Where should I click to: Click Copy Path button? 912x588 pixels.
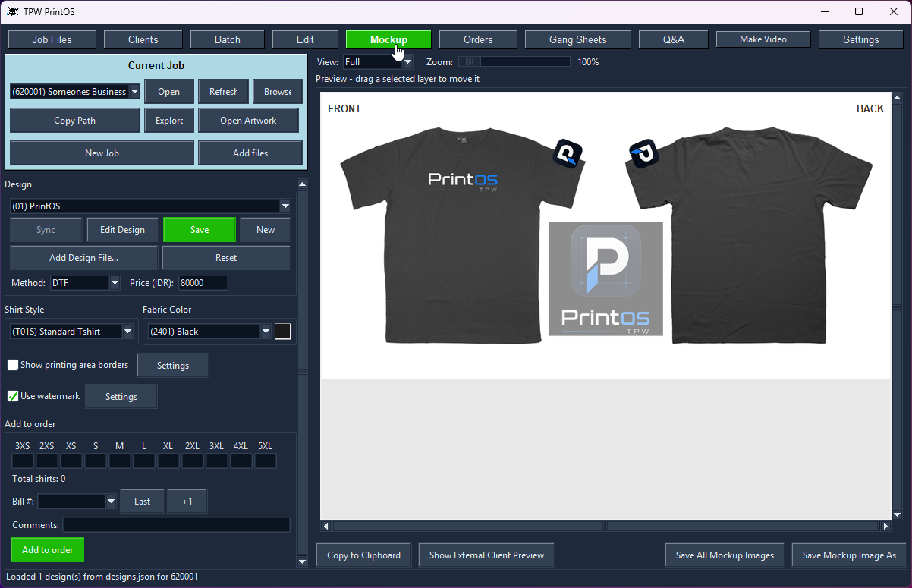[x=75, y=121]
